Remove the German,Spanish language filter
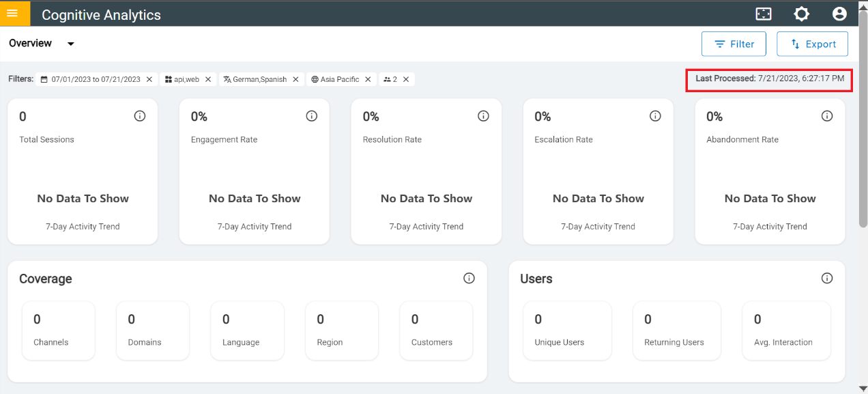 [295, 79]
